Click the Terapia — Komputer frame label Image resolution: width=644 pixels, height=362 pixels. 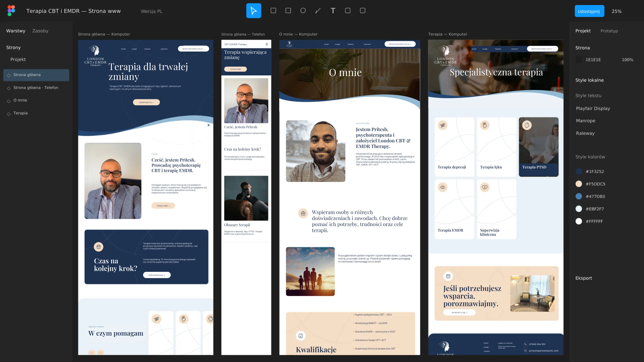point(448,34)
